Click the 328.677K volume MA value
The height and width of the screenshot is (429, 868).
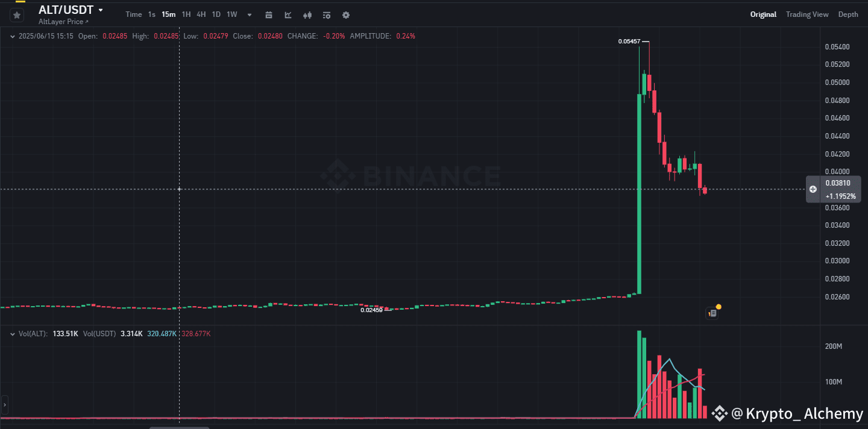(196, 333)
